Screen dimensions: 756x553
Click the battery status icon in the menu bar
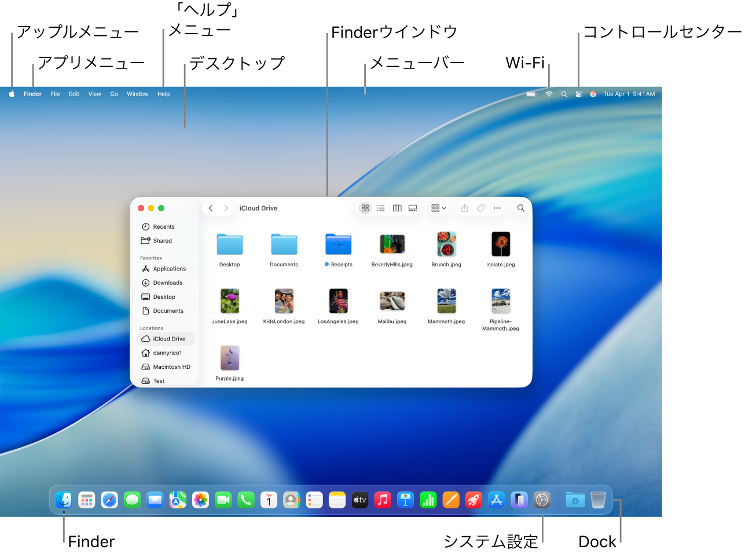[x=531, y=93]
